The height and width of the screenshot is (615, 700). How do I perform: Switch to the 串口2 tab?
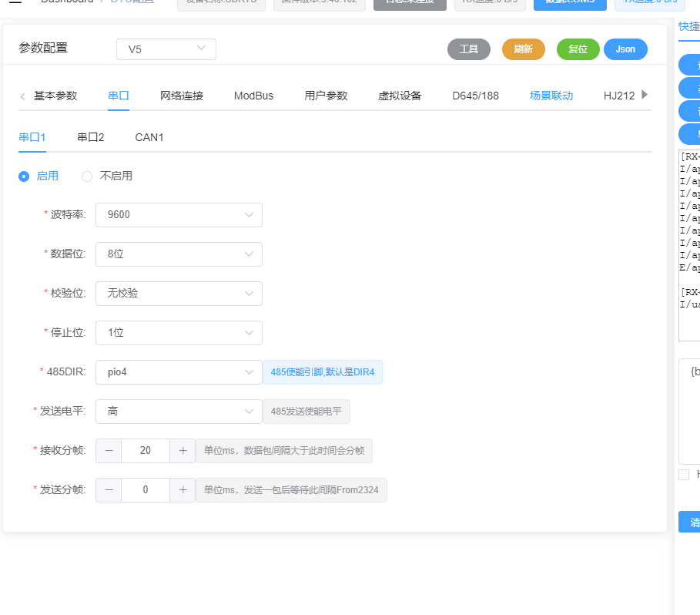(x=90, y=137)
